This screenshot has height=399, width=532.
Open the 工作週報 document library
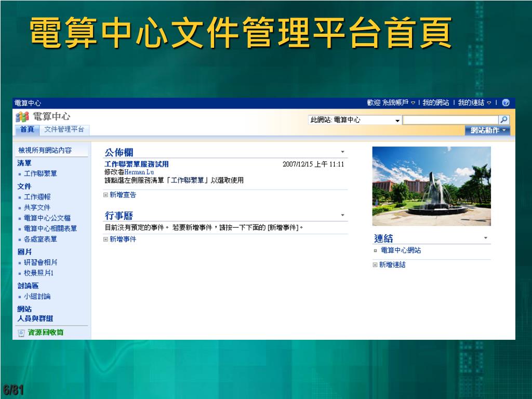[x=37, y=197]
